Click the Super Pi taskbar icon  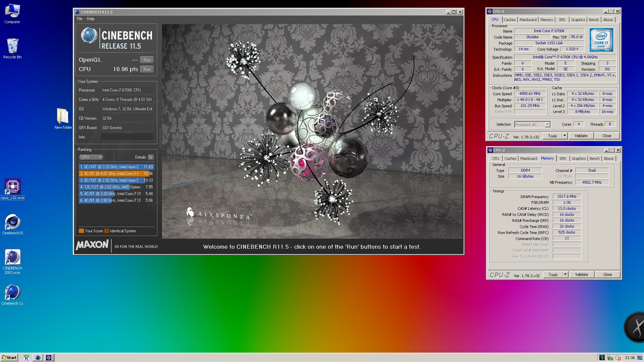coord(26,358)
